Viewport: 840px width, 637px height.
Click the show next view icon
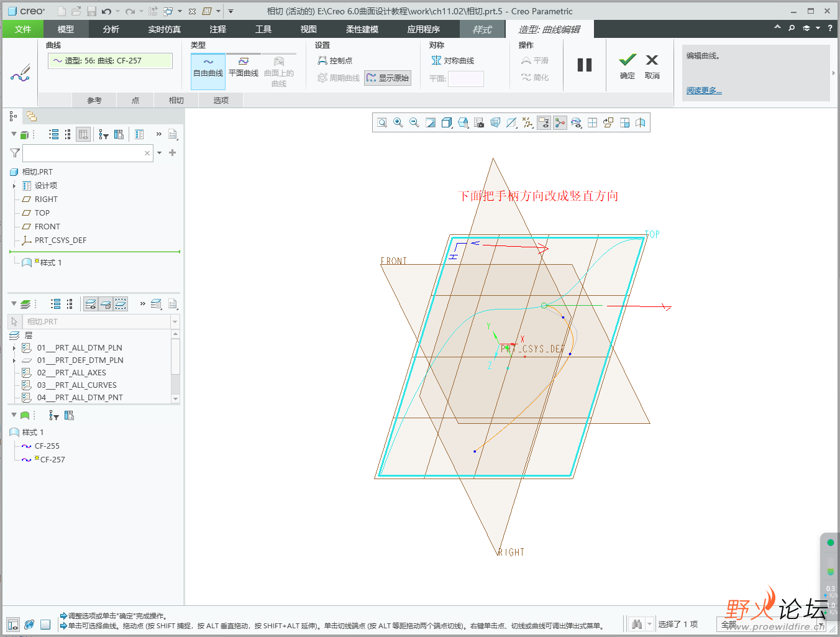624,123
